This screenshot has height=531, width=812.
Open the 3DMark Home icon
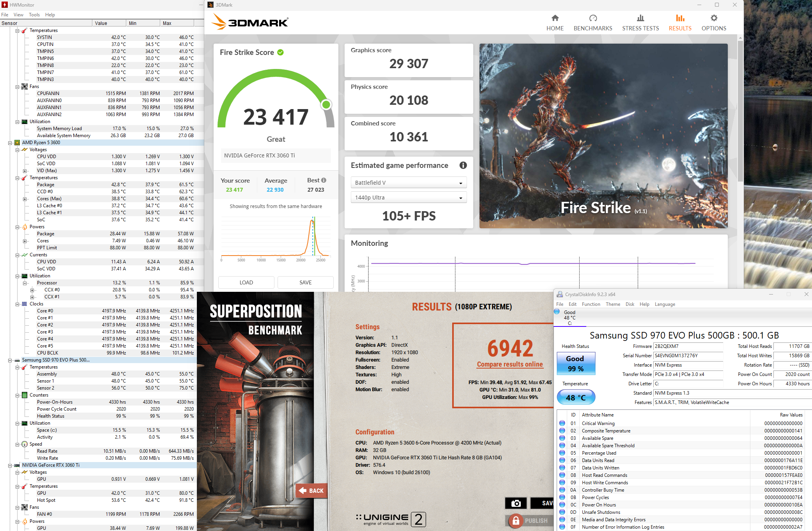[x=555, y=18]
